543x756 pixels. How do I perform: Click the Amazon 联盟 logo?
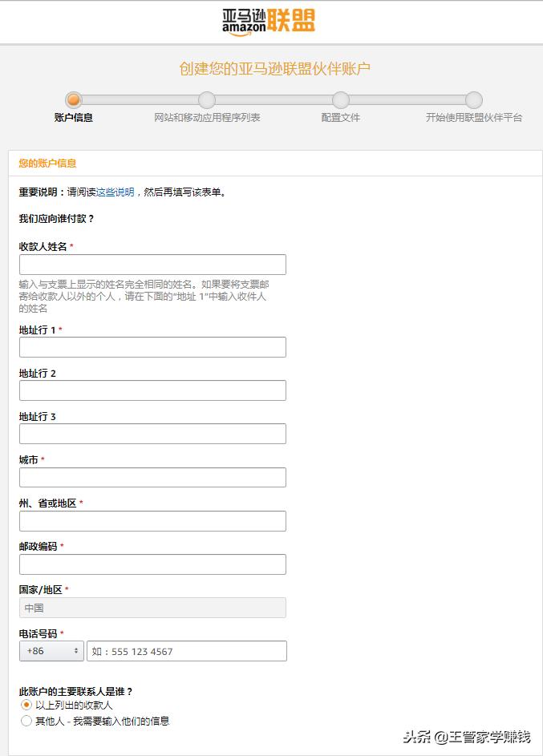pyautogui.click(x=269, y=22)
